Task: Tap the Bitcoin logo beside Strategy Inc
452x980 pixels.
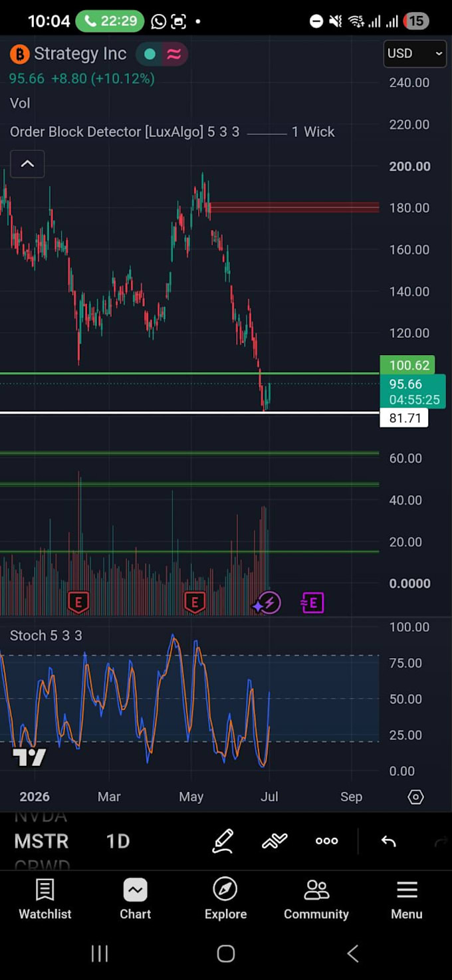Action: pyautogui.click(x=20, y=54)
